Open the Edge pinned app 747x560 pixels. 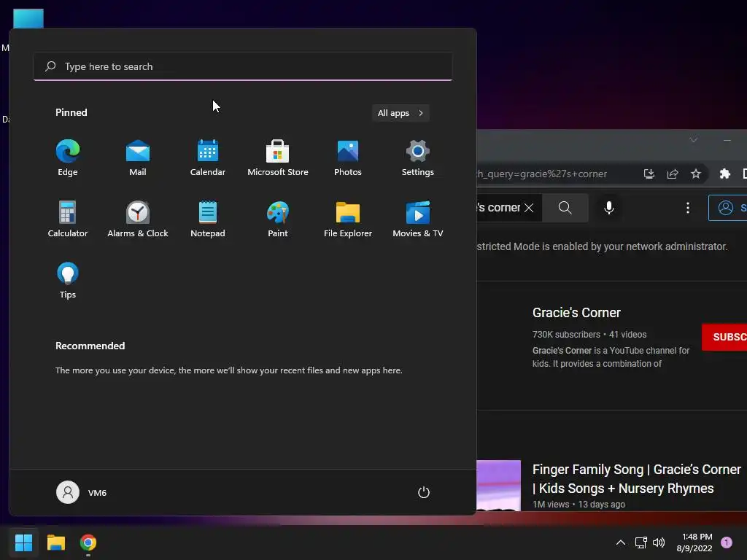(68, 158)
